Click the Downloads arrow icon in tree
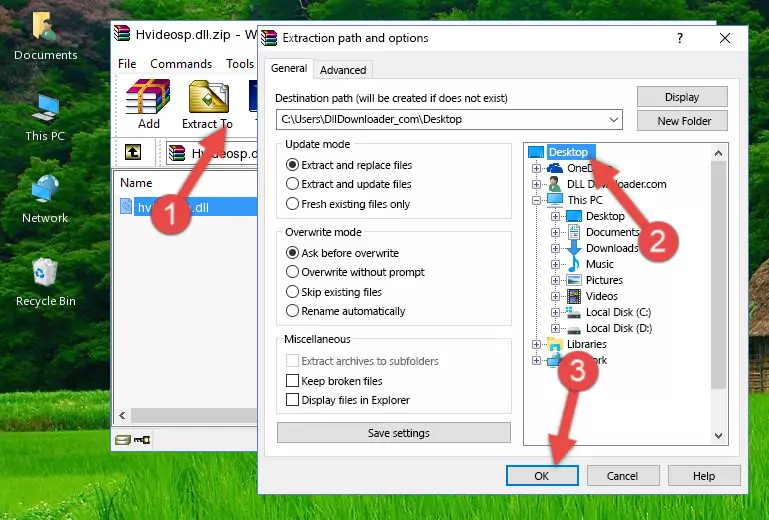 574,248
